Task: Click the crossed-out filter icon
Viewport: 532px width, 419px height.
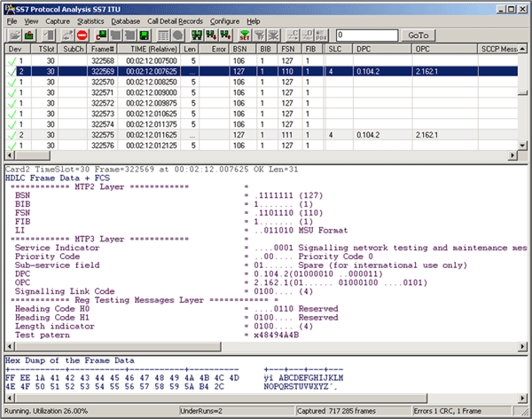Action: (273, 35)
